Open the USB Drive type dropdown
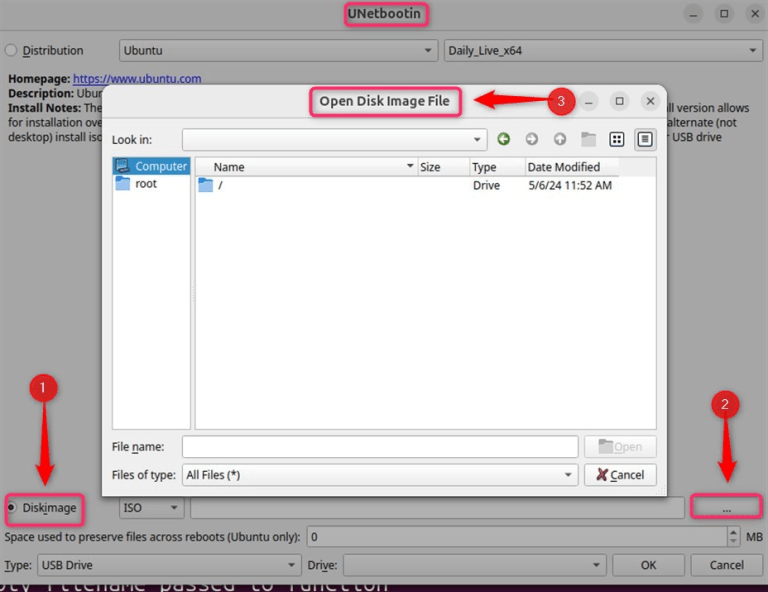 [169, 565]
